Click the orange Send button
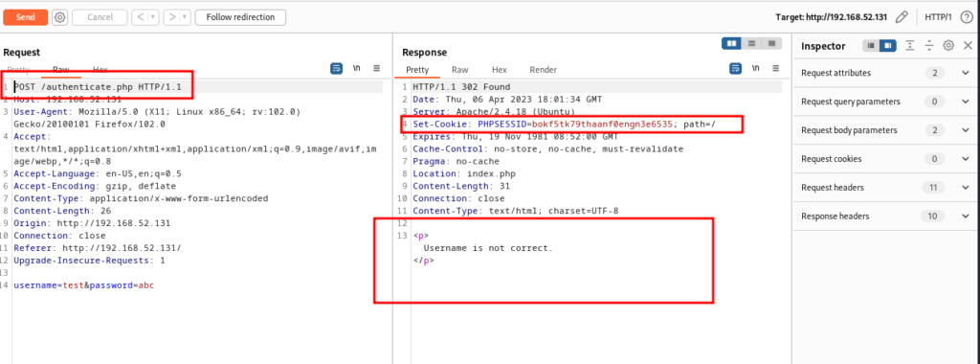 [x=25, y=17]
